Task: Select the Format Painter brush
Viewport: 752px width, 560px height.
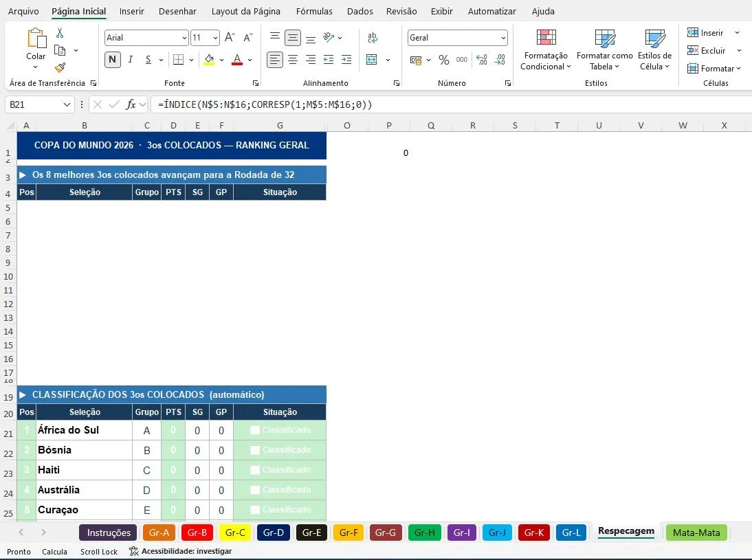Action: coord(60,67)
